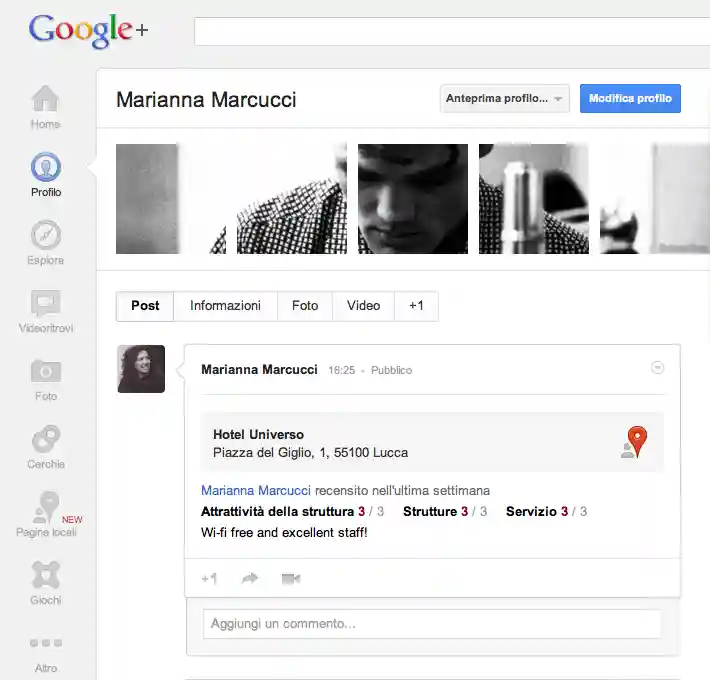Viewport: 710px width, 680px height.
Task: Switch to the Post tab
Action: click(145, 306)
